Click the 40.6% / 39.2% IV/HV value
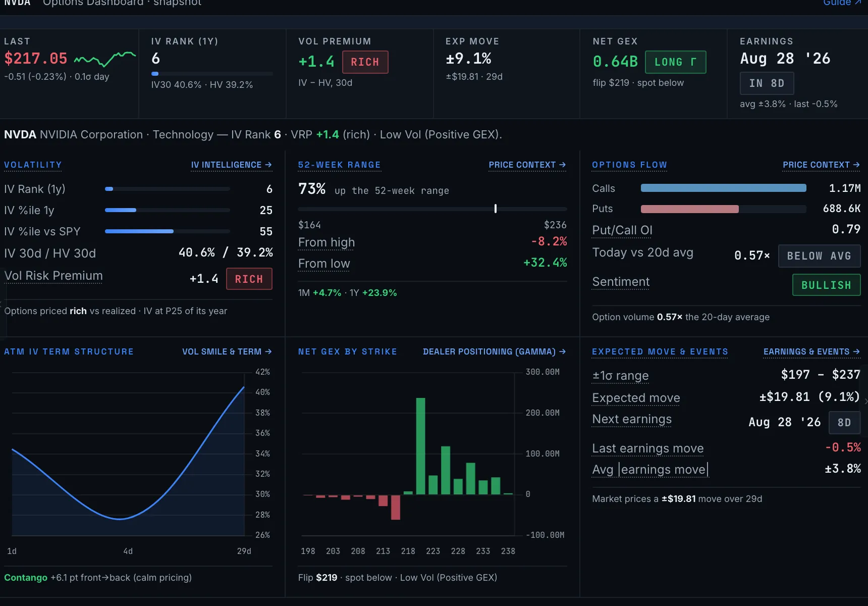This screenshot has width=868, height=606. click(x=226, y=252)
